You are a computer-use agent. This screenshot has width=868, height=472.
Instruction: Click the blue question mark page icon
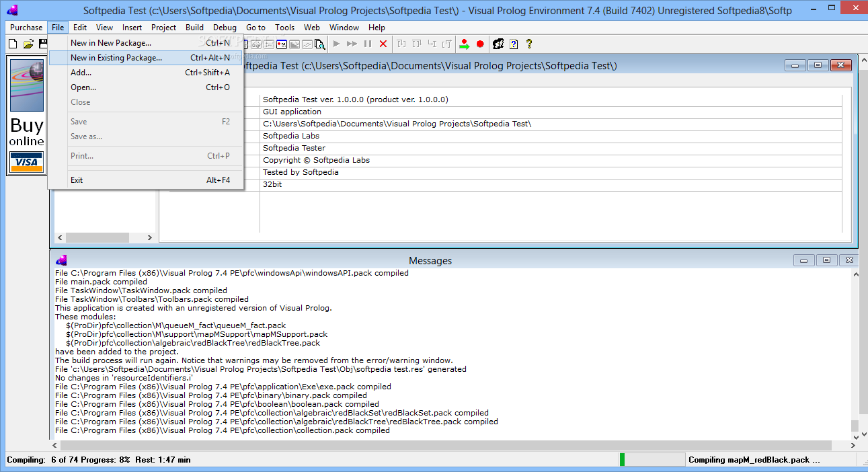point(514,44)
